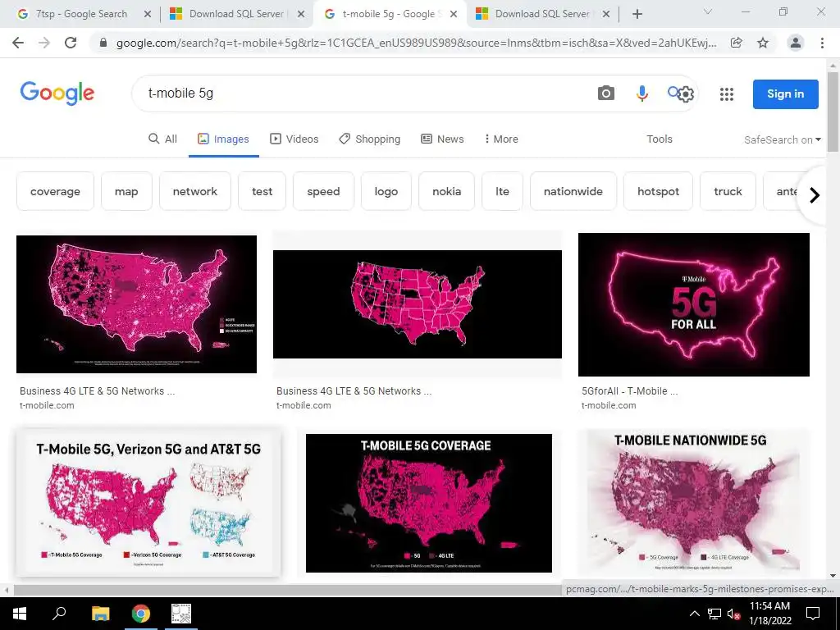The width and height of the screenshot is (840, 630).
Task: Open the notification center icon
Action: (x=813, y=614)
